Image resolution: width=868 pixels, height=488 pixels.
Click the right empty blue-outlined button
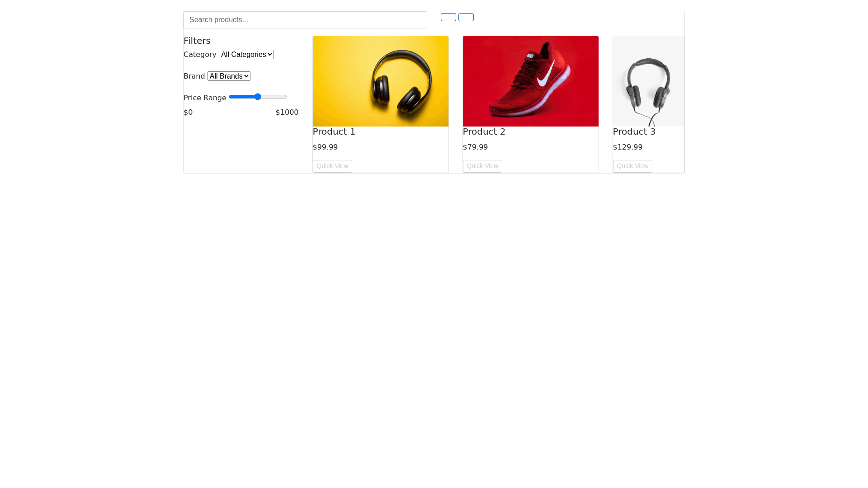pos(466,17)
